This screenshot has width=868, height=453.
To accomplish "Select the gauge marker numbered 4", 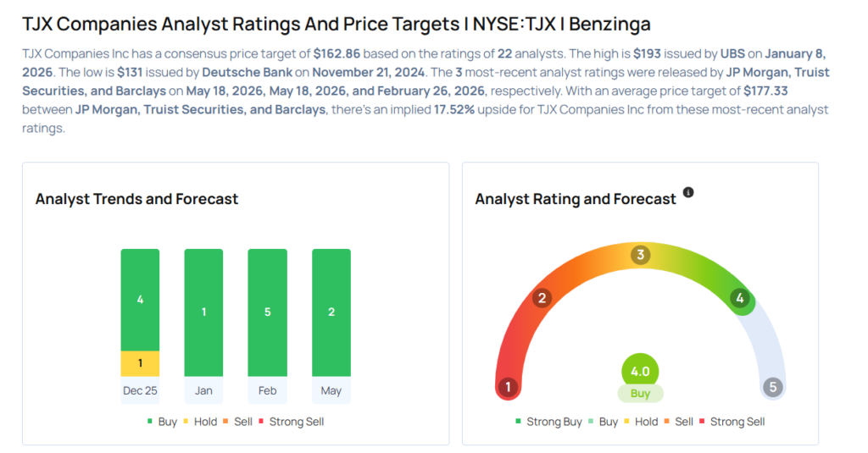I will tap(739, 298).
